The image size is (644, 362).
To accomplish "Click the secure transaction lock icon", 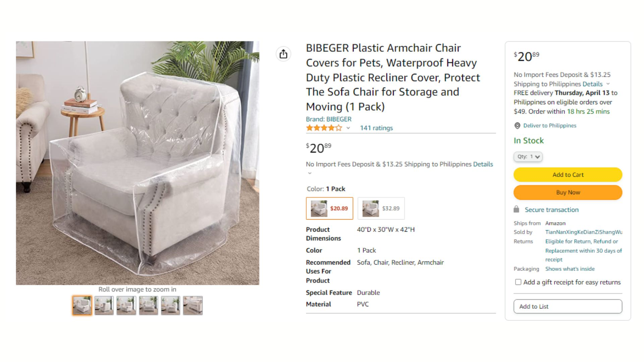I will (516, 209).
